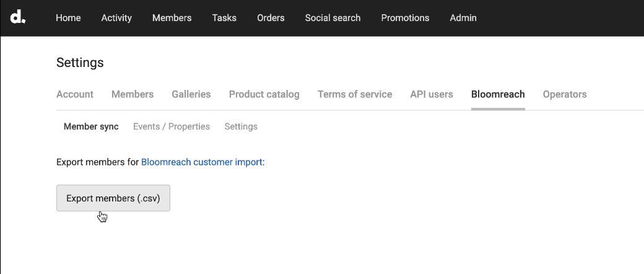
Task: Open the Operators settings tab
Action: coord(565,94)
